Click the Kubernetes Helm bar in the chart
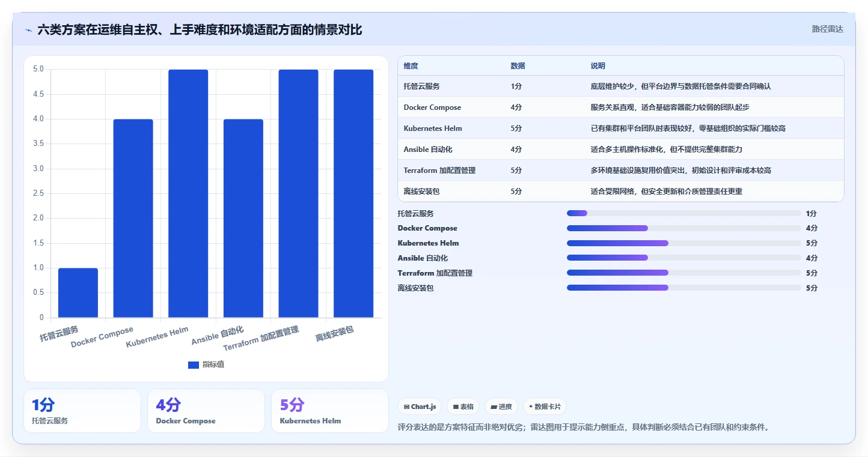This screenshot has height=457, width=868. [188, 193]
